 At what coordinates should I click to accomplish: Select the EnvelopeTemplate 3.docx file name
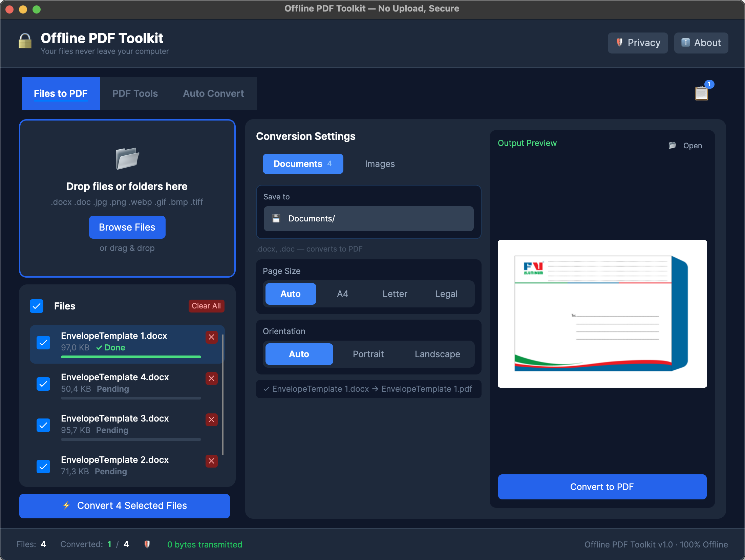tap(115, 418)
